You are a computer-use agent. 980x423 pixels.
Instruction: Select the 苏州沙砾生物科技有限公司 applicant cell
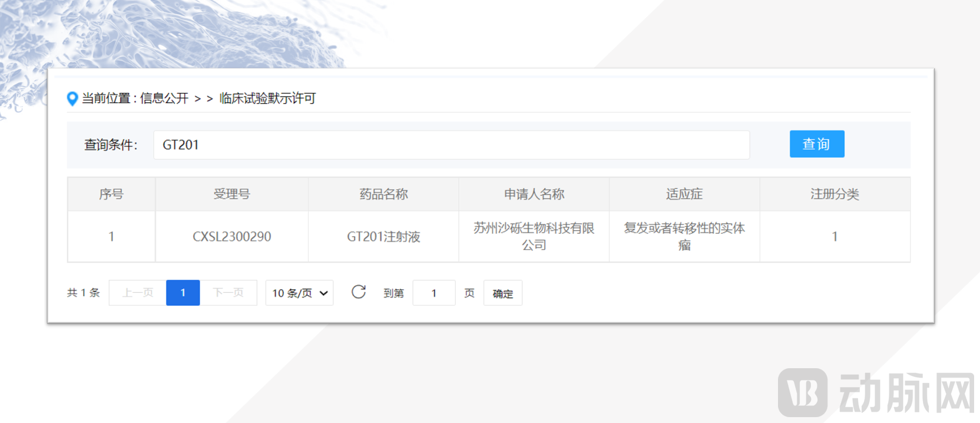pyautogui.click(x=534, y=237)
